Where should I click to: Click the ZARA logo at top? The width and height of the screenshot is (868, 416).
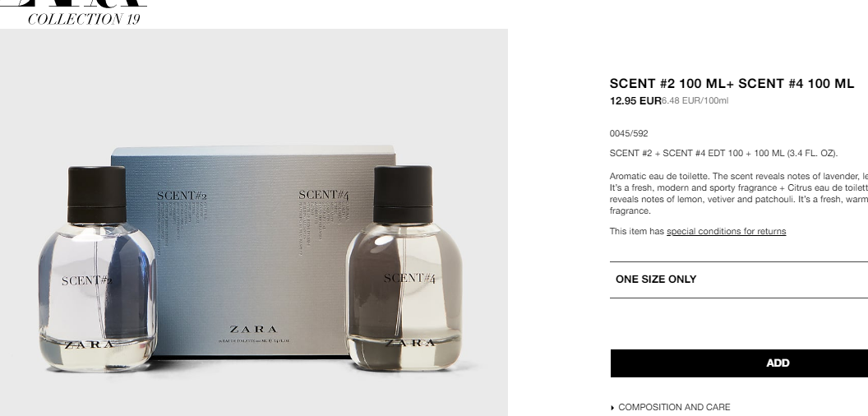75,3
